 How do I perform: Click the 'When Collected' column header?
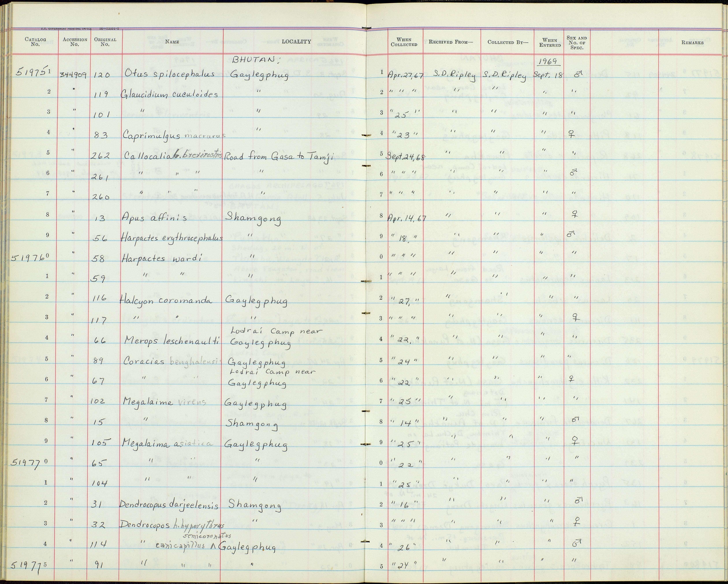(x=404, y=42)
